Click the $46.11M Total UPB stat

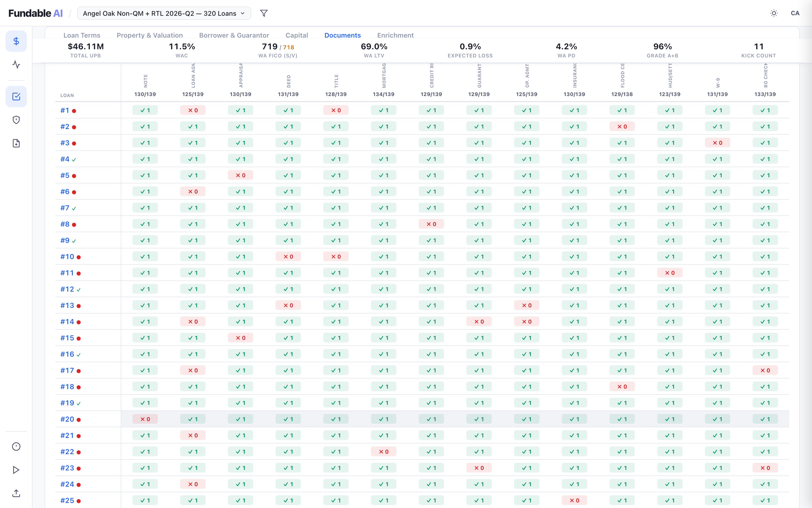pos(86,50)
